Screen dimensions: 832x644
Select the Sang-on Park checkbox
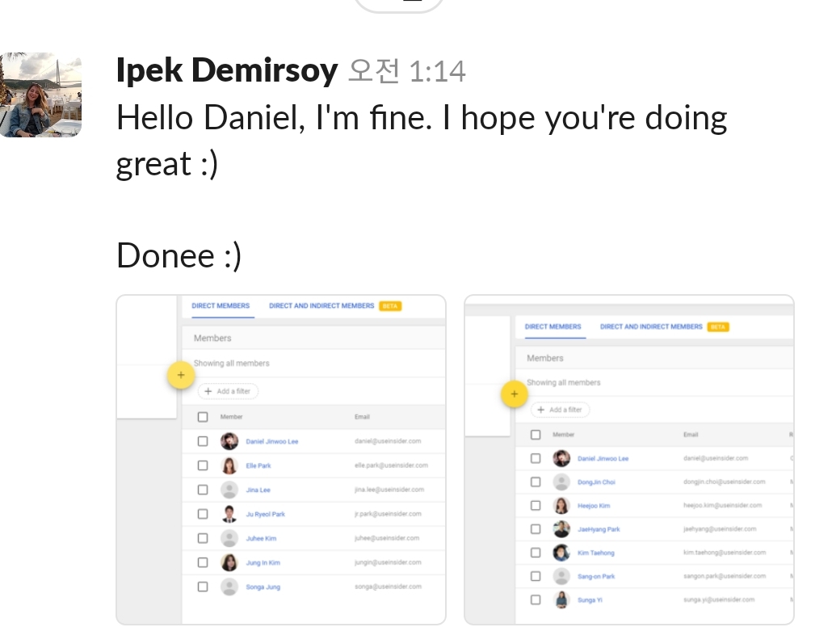pyautogui.click(x=536, y=576)
